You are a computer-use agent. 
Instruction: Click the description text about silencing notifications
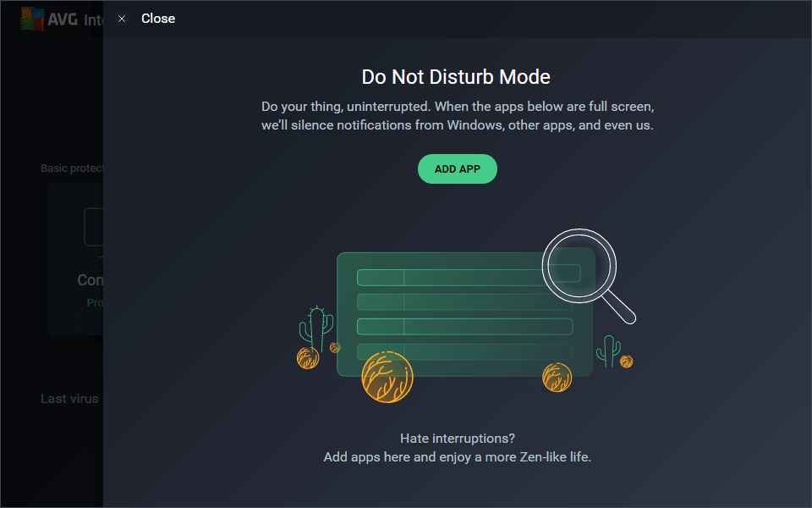pyautogui.click(x=457, y=117)
